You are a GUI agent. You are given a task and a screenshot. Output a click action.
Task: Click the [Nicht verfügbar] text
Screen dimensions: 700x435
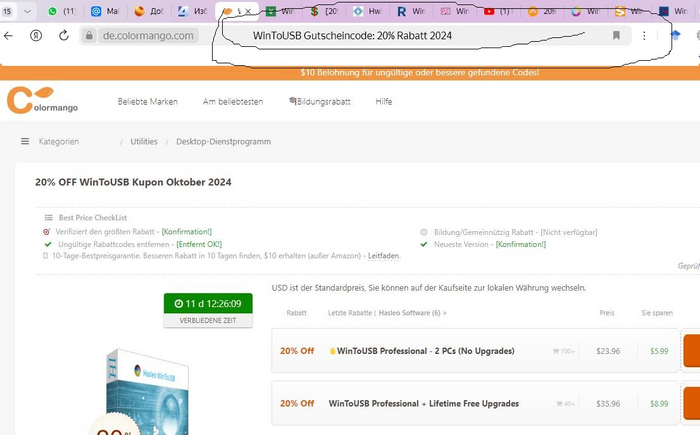click(x=569, y=232)
